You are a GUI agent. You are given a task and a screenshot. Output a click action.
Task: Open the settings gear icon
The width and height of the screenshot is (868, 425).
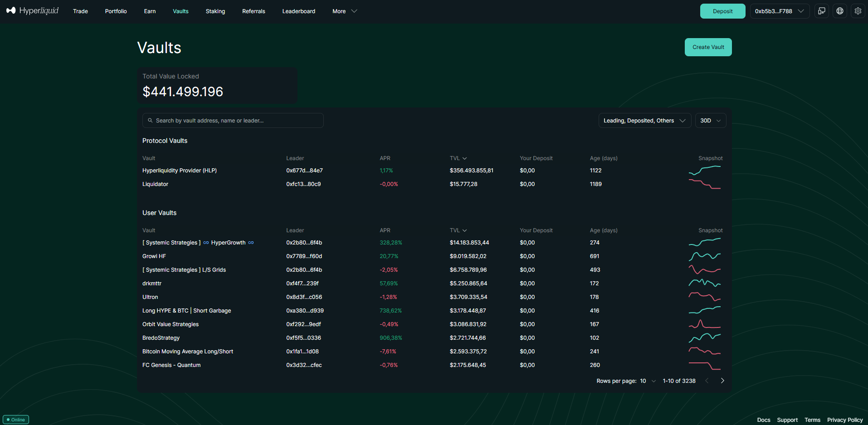point(858,11)
